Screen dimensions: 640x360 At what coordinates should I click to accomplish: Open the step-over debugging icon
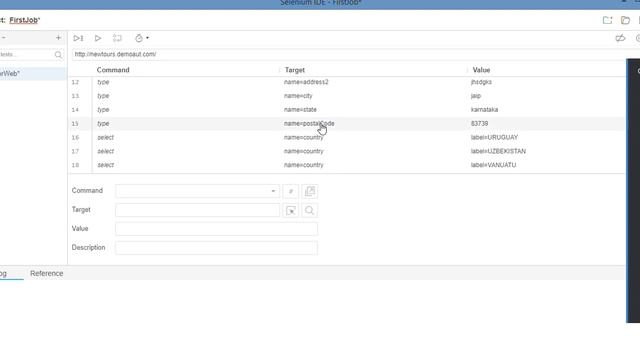point(117,38)
